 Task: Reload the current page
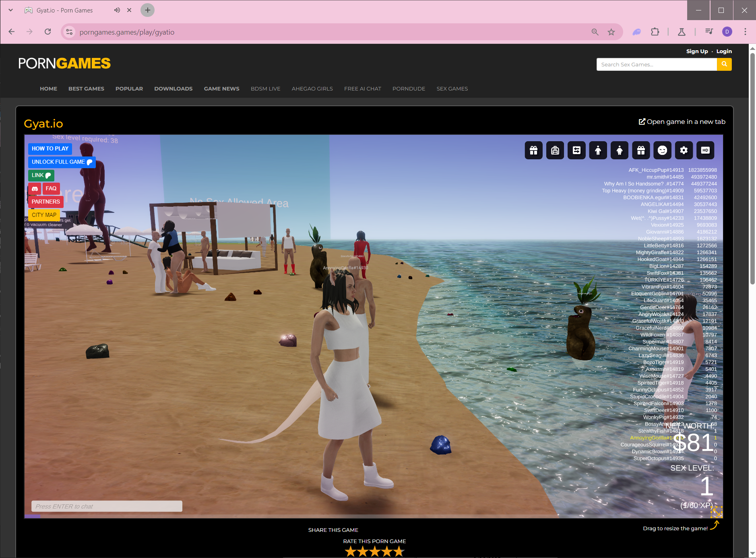pyautogui.click(x=48, y=32)
